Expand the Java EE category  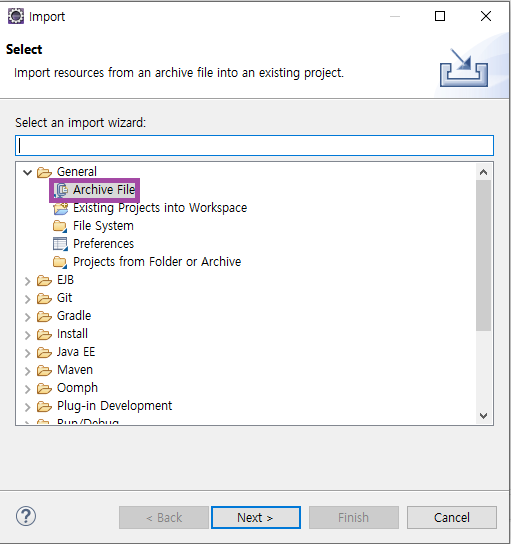pos(27,352)
